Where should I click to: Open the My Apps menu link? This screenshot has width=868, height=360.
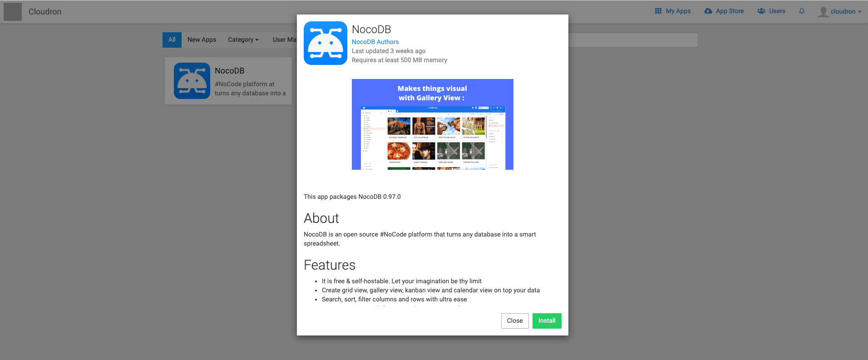[x=678, y=11]
